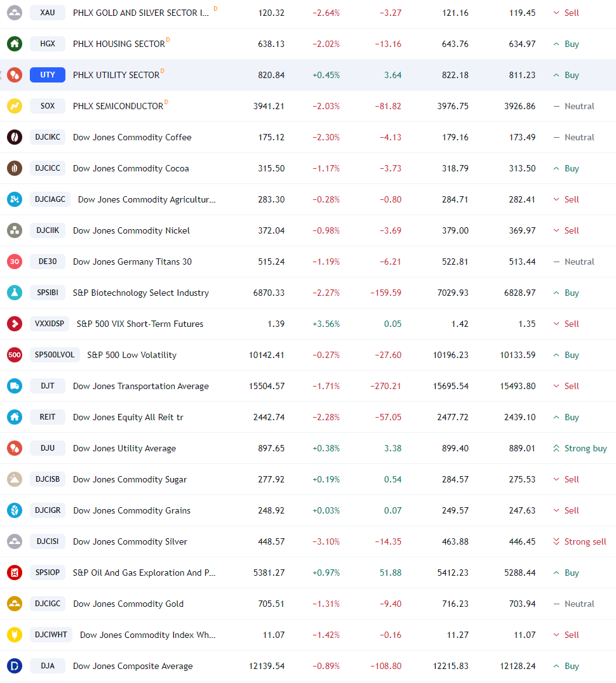The width and height of the screenshot is (616, 683).
Task: Click the DE30 red 30 icon
Action: pyautogui.click(x=15, y=262)
